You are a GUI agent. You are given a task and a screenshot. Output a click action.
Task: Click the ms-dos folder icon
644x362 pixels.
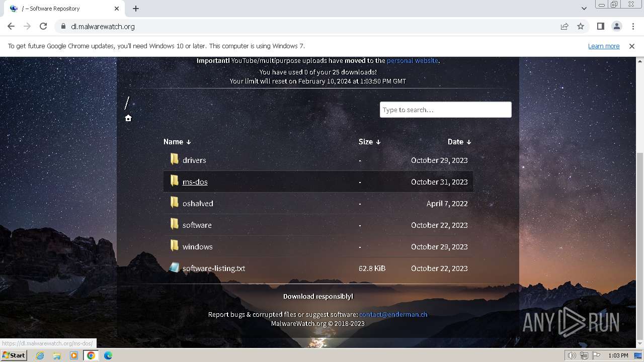[174, 181]
